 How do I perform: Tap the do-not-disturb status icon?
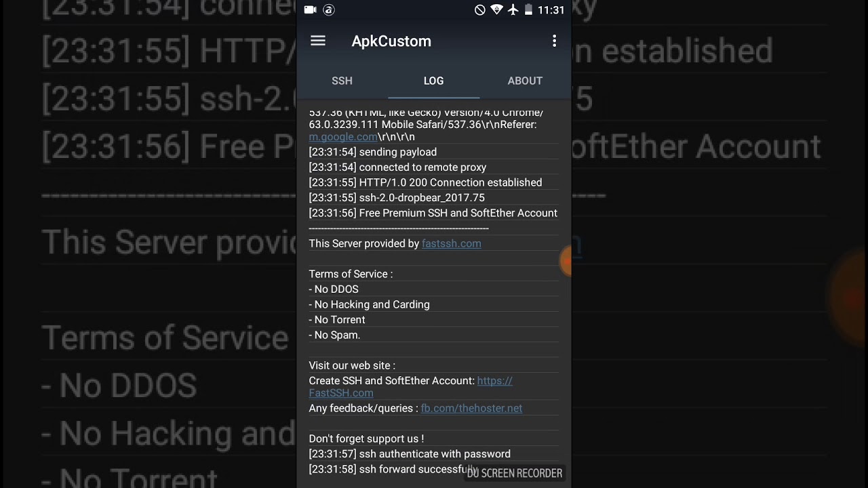coord(479,9)
